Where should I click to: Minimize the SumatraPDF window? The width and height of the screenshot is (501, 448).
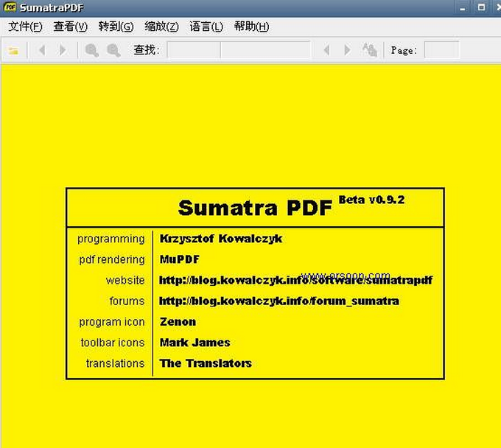463,7
